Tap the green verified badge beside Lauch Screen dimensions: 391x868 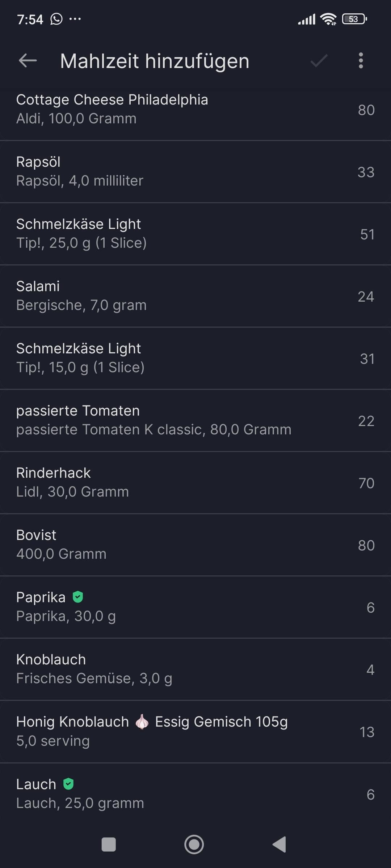click(68, 784)
